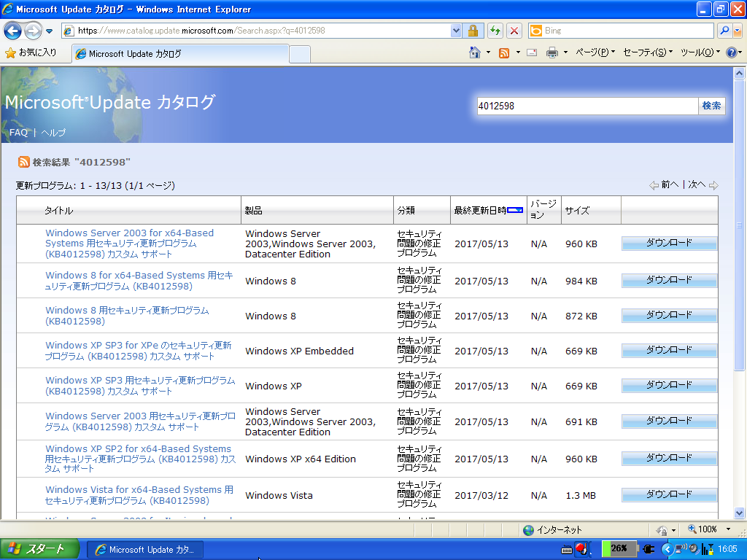Sort by 最終更新日時 column header
The image size is (747, 560).
tap(480, 211)
